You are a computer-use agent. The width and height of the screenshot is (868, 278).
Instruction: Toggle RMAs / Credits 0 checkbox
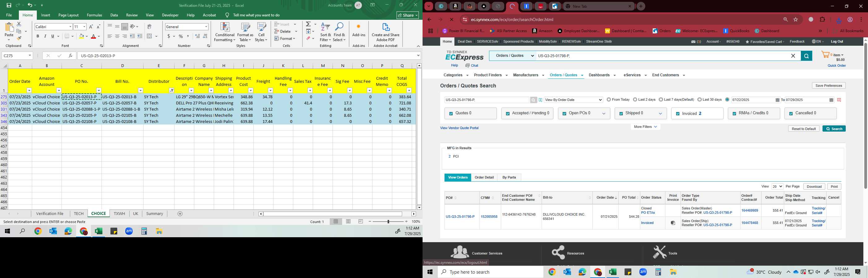coord(734,114)
